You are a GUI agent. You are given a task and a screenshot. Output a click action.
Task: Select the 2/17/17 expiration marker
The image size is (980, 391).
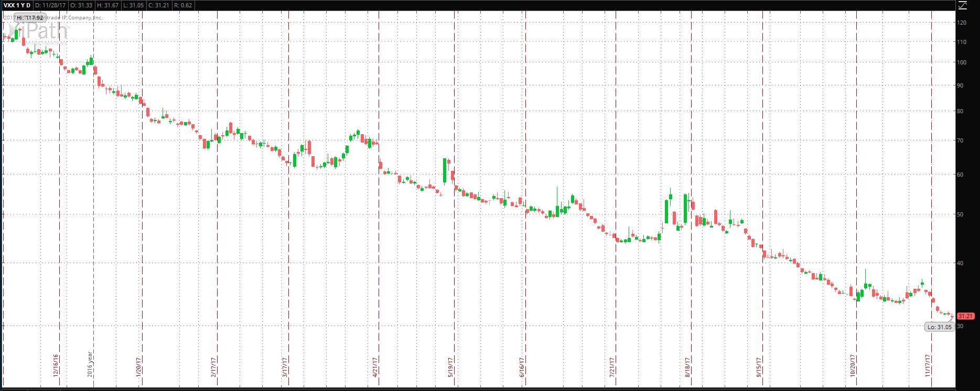213,367
